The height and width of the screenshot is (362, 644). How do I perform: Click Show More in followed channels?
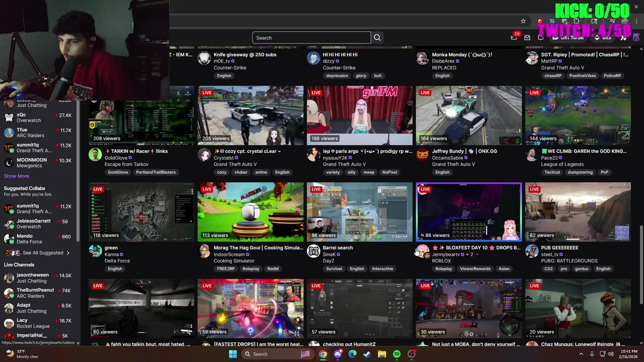(x=17, y=176)
